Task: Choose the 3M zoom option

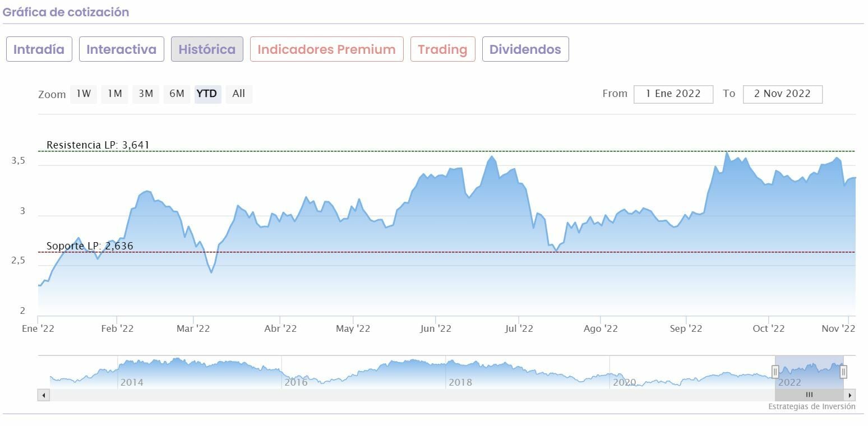Action: [x=146, y=94]
